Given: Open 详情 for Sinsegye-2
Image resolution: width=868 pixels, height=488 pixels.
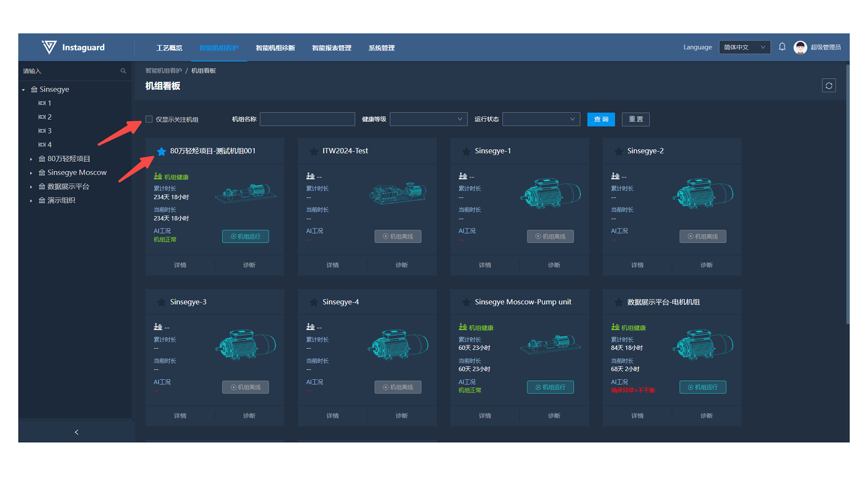Looking at the screenshot, I should [x=637, y=265].
